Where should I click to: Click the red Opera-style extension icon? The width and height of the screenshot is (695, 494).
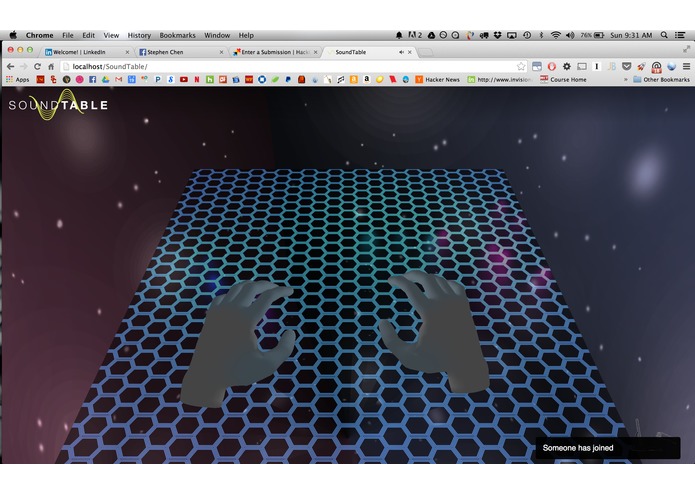click(552, 66)
